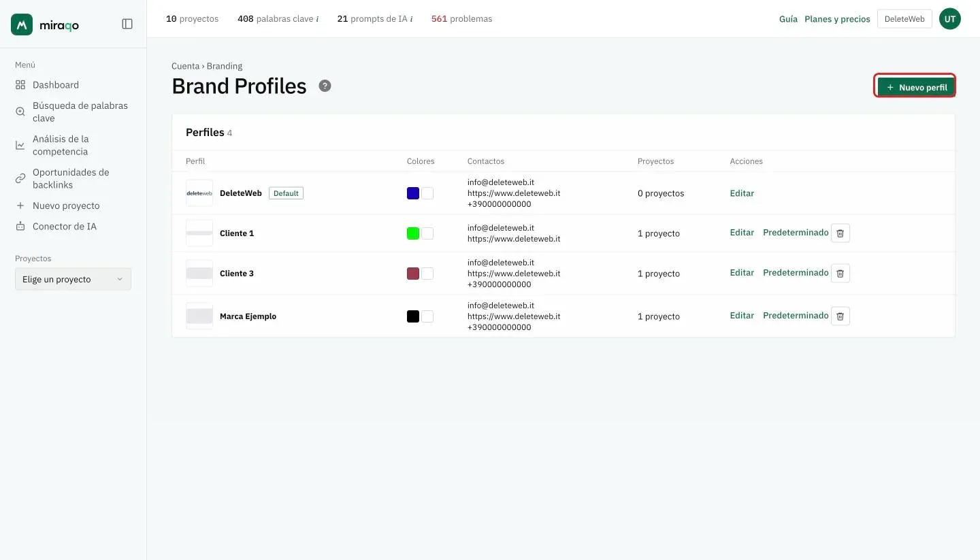Open the DeleteWeb account selector
Viewport: 980px width, 560px height.
pyautogui.click(x=904, y=19)
